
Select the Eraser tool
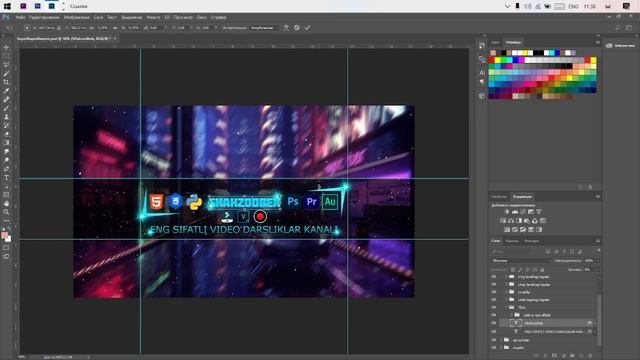(6, 134)
